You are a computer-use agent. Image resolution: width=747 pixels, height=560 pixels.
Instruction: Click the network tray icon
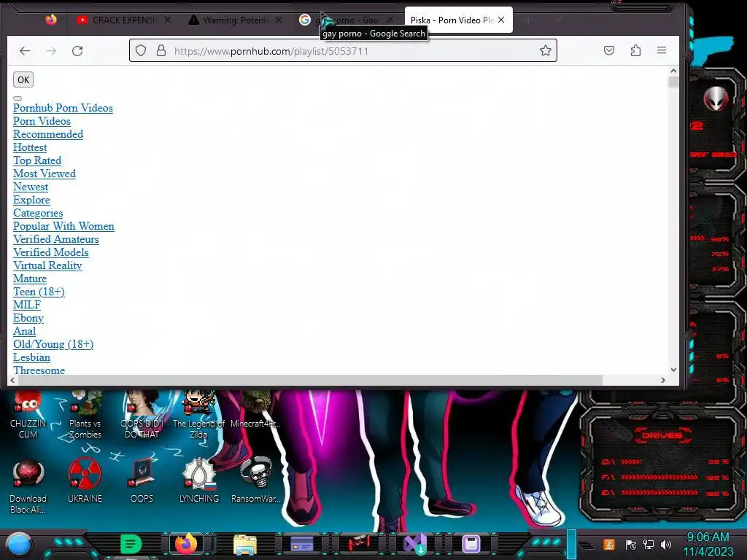click(649, 544)
